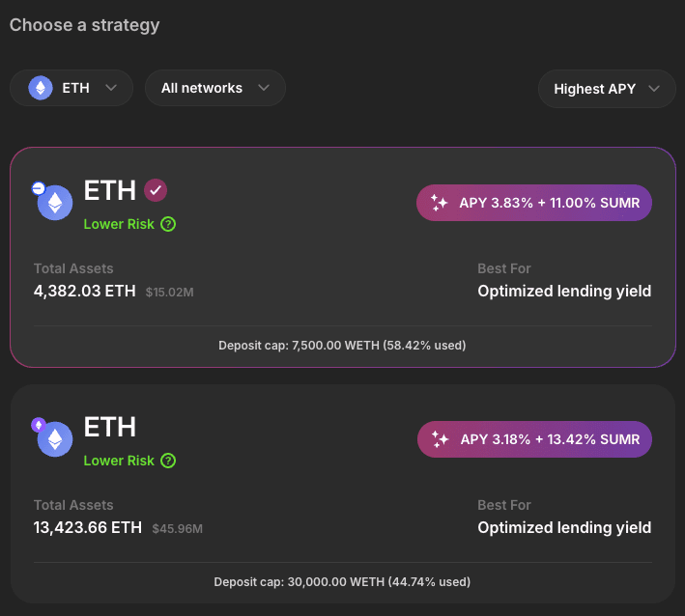Click the network badge on the second ETH logo

[x=39, y=425]
